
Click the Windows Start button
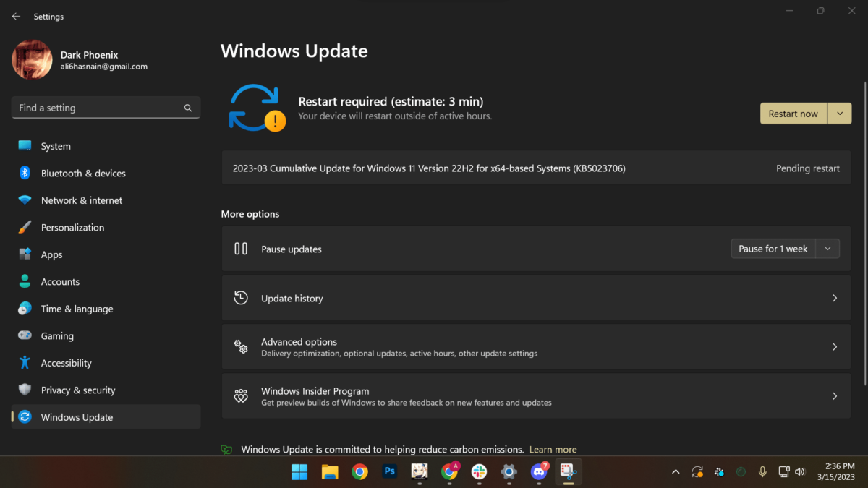coord(299,472)
